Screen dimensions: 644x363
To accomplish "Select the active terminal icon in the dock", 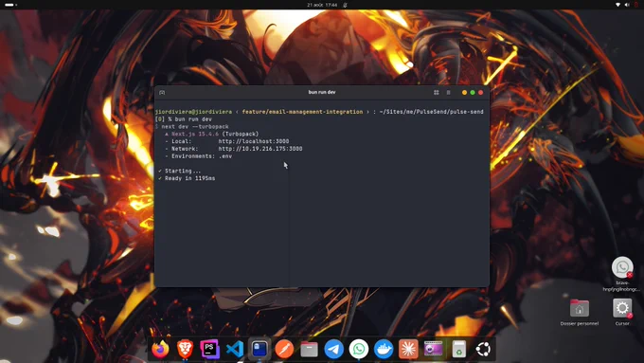I will point(259,349).
